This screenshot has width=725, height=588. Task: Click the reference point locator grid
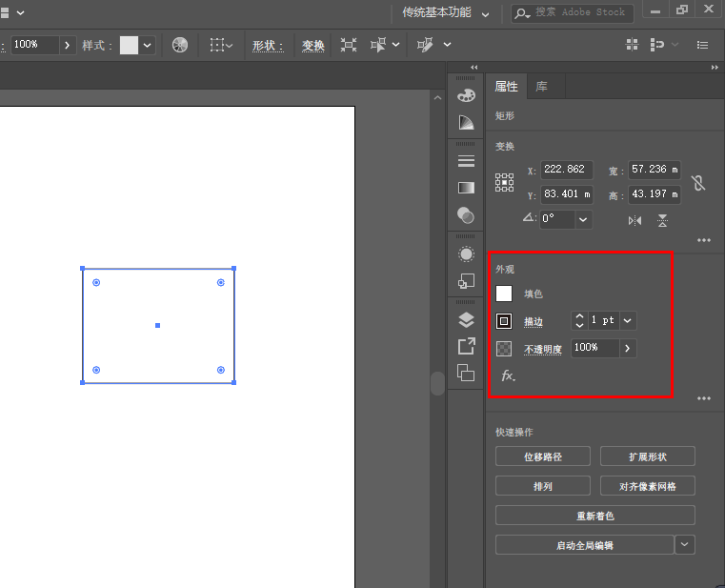(x=504, y=182)
